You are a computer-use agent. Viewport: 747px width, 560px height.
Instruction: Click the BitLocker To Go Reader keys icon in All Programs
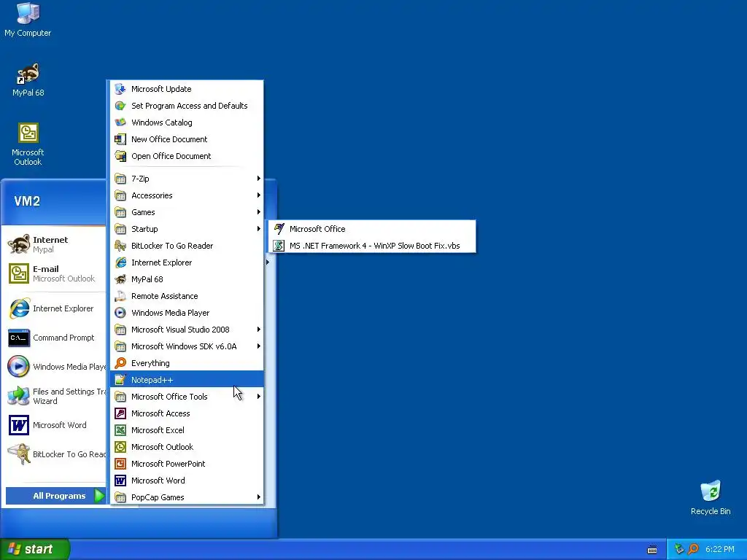pyautogui.click(x=120, y=246)
